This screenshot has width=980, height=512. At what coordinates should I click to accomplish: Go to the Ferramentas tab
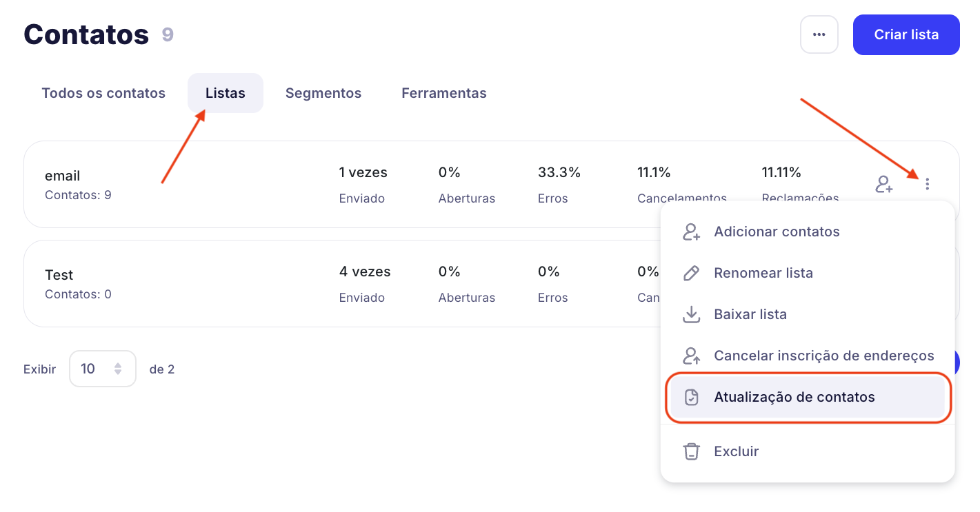[444, 93]
